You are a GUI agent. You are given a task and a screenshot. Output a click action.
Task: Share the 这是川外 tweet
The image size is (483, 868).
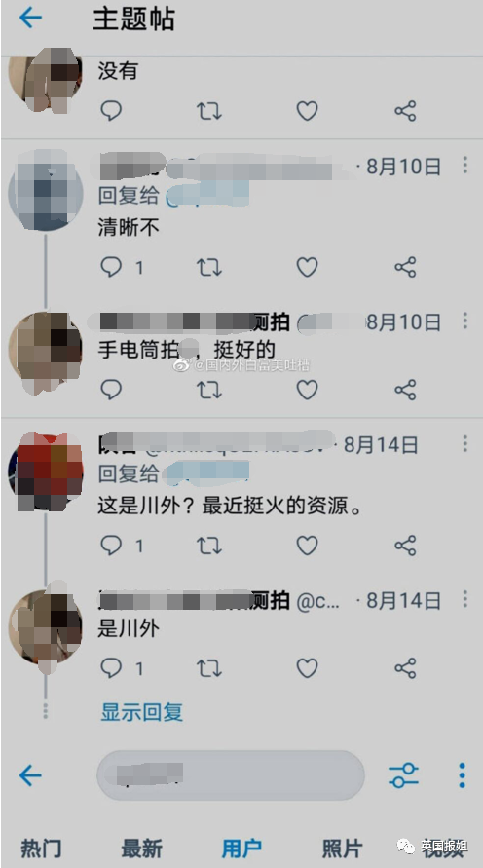pyautogui.click(x=405, y=546)
